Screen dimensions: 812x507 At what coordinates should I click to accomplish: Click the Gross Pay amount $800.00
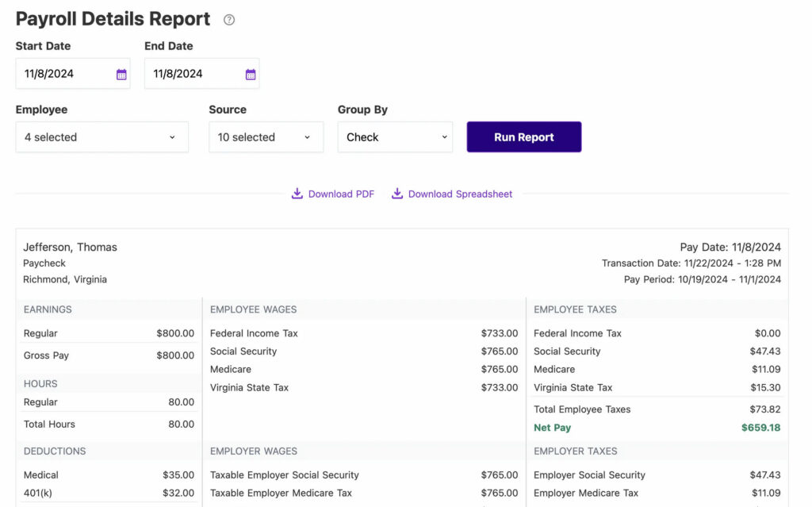[175, 355]
